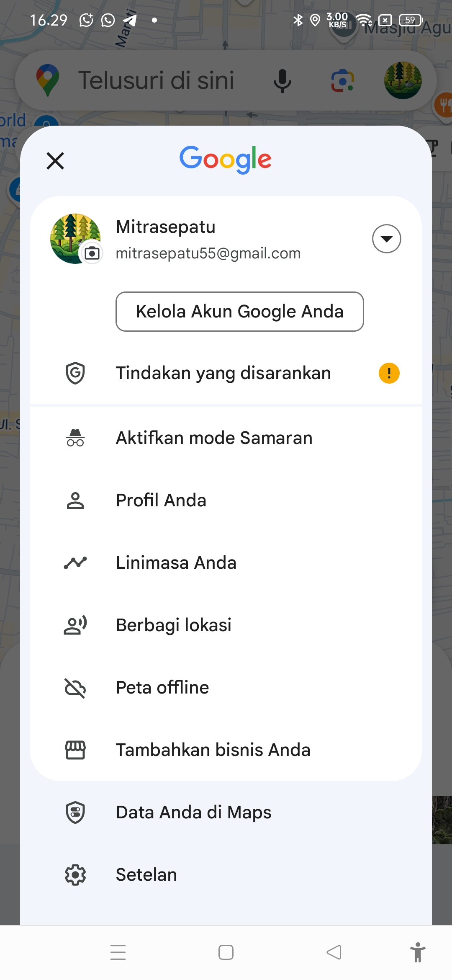The image size is (452, 980).
Task: Tap the camera badge on profile photo
Action: [x=92, y=253]
